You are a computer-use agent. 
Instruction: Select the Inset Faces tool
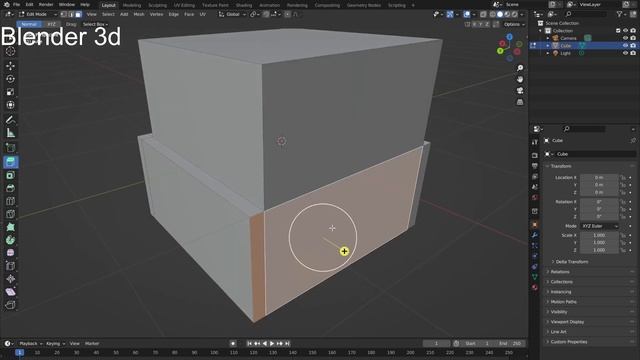tap(11, 175)
